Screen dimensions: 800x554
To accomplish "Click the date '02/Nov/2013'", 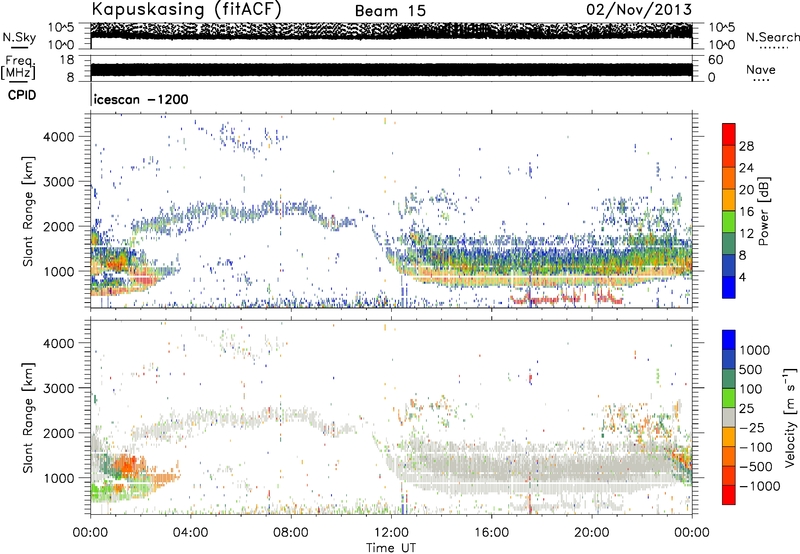I will 639,9.
